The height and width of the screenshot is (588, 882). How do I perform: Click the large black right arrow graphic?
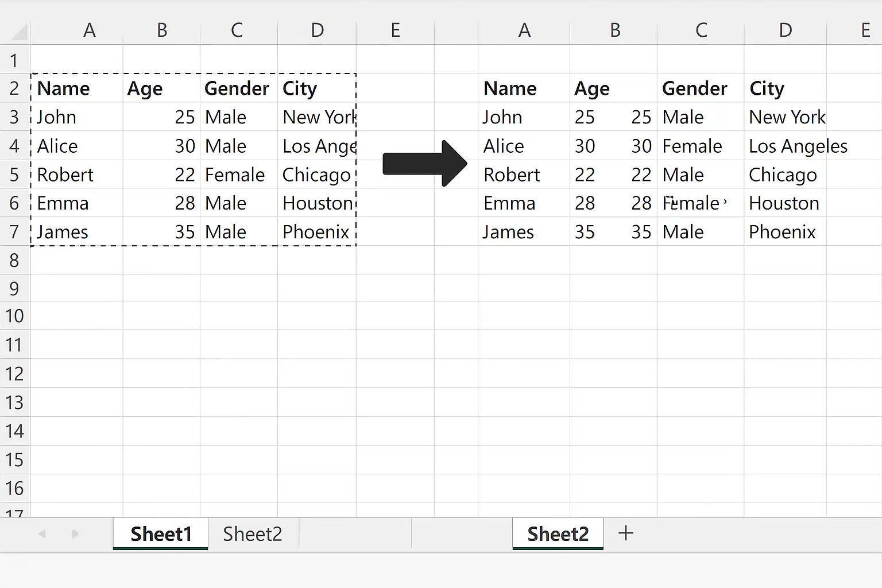pyautogui.click(x=424, y=164)
